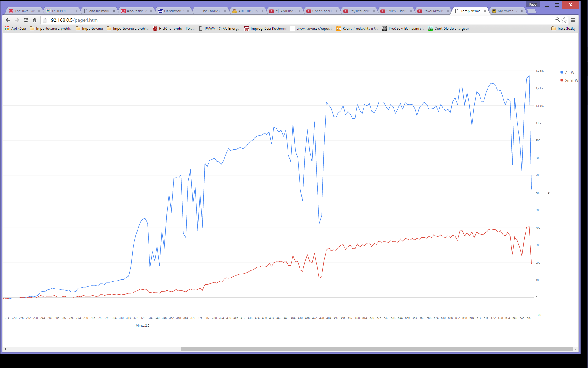Reload the current page
Viewport: 588px width, 368px height.
(26, 20)
